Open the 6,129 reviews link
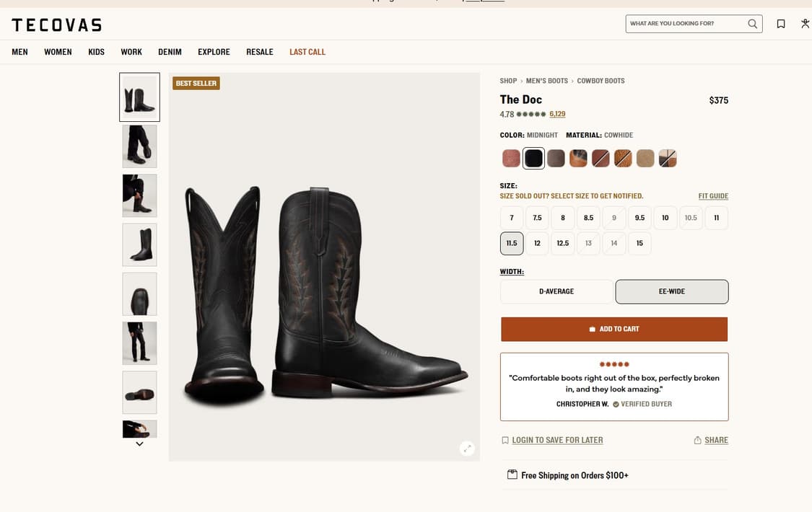The image size is (812, 512). [557, 114]
